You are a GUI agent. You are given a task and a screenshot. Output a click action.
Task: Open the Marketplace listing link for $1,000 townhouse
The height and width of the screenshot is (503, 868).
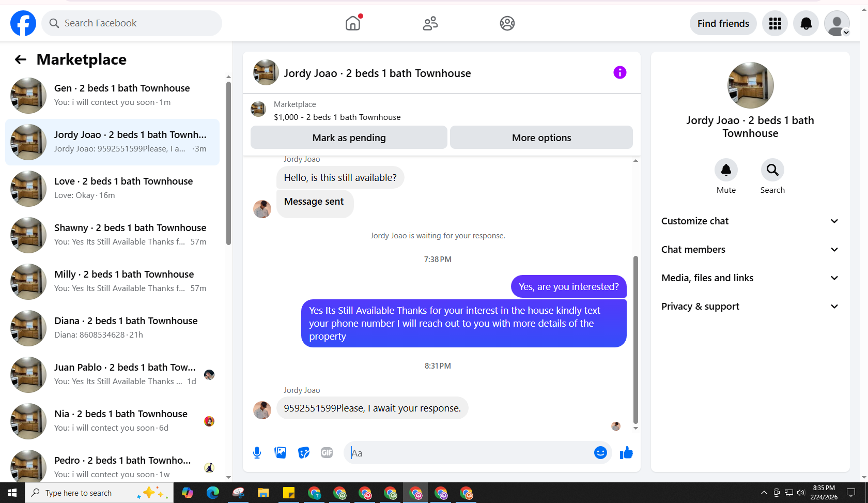[x=337, y=117]
